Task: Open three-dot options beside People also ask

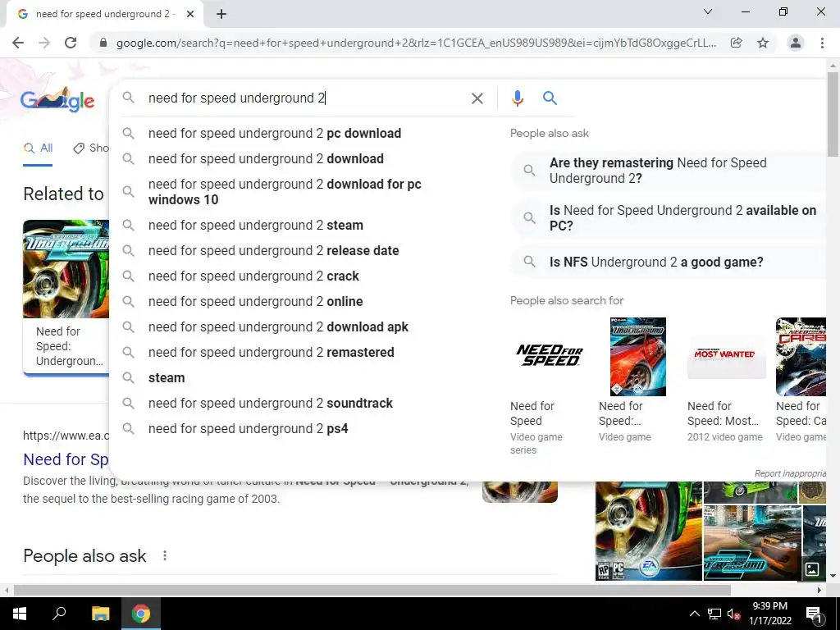Action: pos(165,555)
